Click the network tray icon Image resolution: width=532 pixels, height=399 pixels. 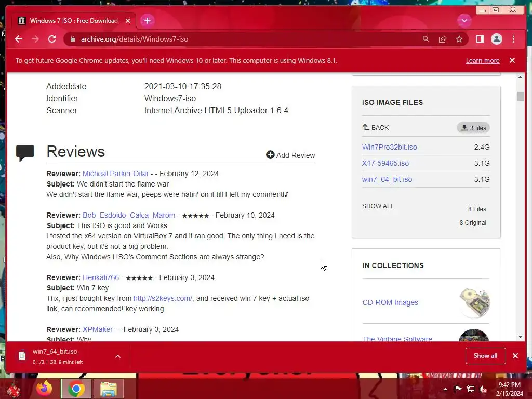point(471,389)
